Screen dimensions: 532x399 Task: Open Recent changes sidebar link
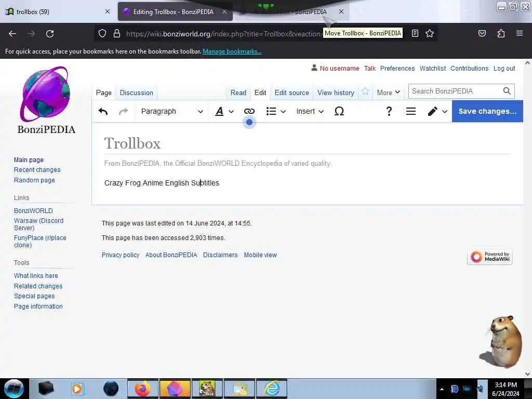click(x=37, y=170)
